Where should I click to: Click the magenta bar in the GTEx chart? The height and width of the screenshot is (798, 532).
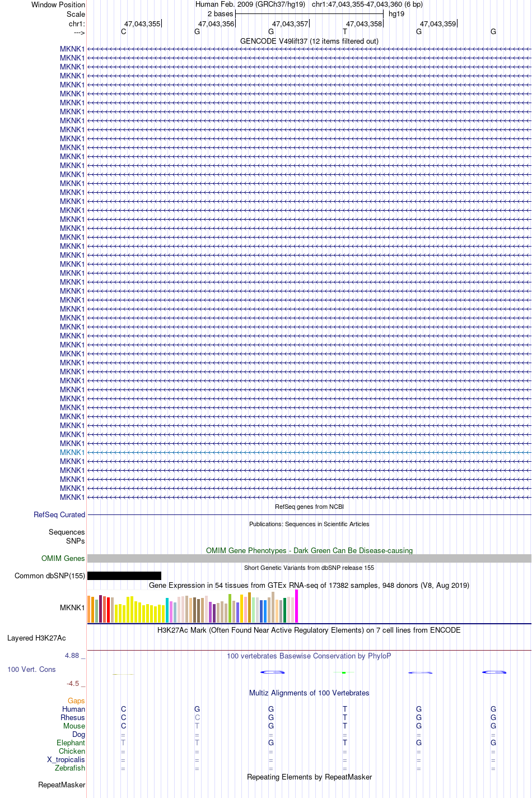tap(296, 606)
